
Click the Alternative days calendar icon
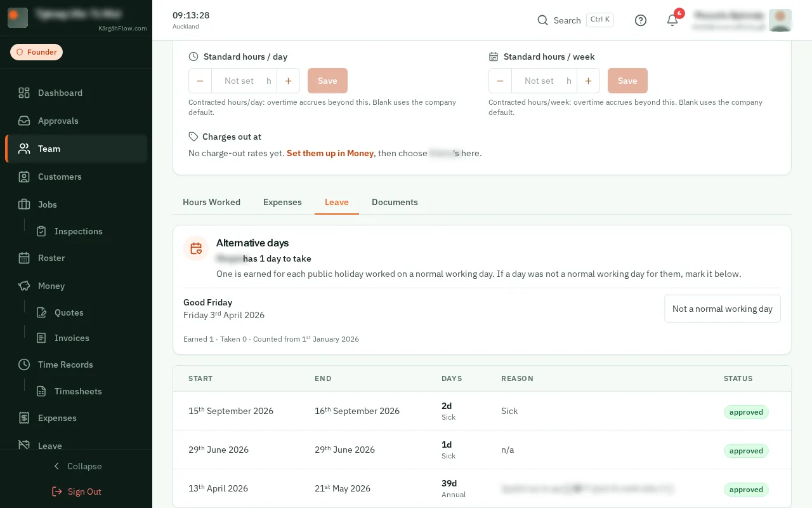pyautogui.click(x=196, y=248)
